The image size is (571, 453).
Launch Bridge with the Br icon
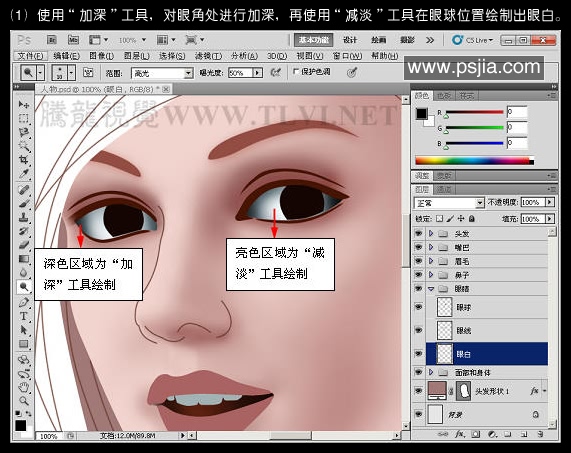pyautogui.click(x=52, y=40)
